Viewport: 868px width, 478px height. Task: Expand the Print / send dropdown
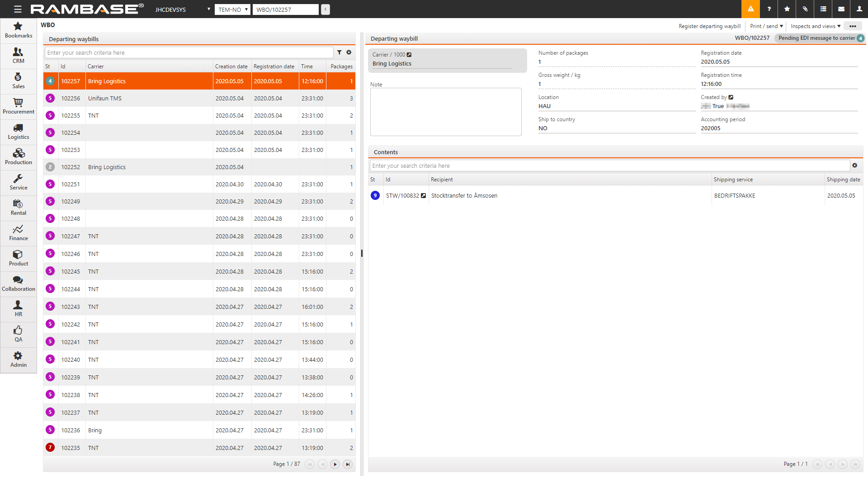766,26
